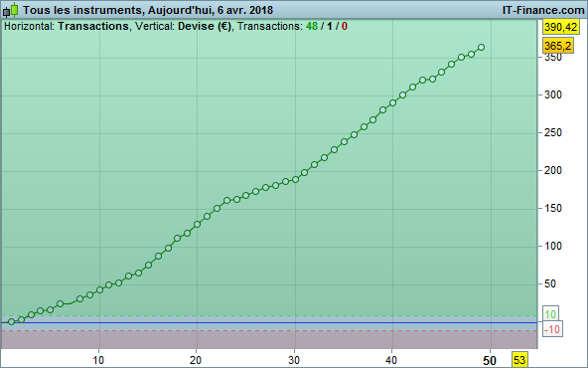Click the red 0 losing transactions count

pyautogui.click(x=345, y=26)
